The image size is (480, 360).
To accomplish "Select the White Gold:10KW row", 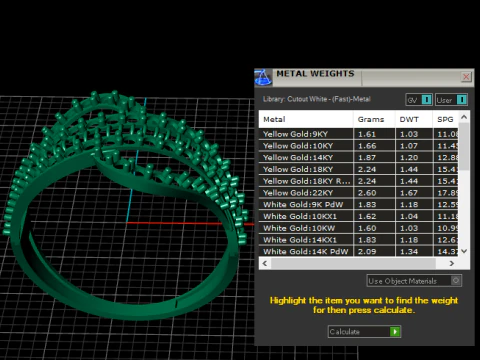I will click(x=358, y=228).
